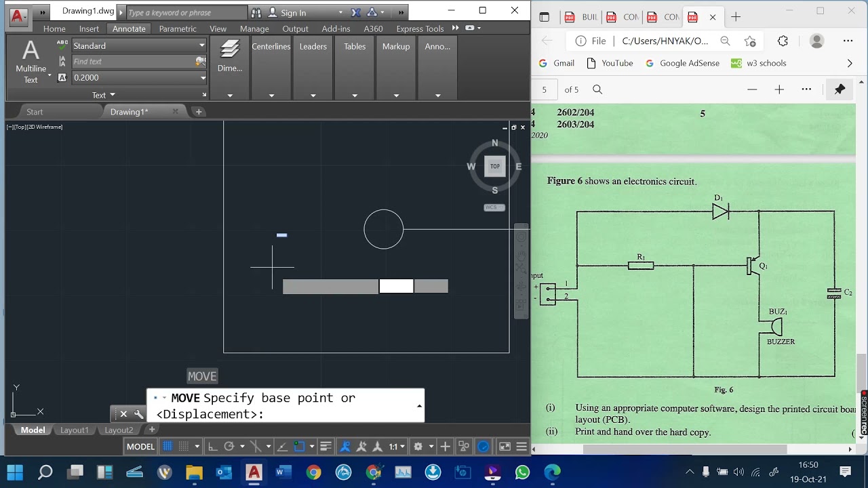Click the isolate objects icon in status bar

click(464, 446)
